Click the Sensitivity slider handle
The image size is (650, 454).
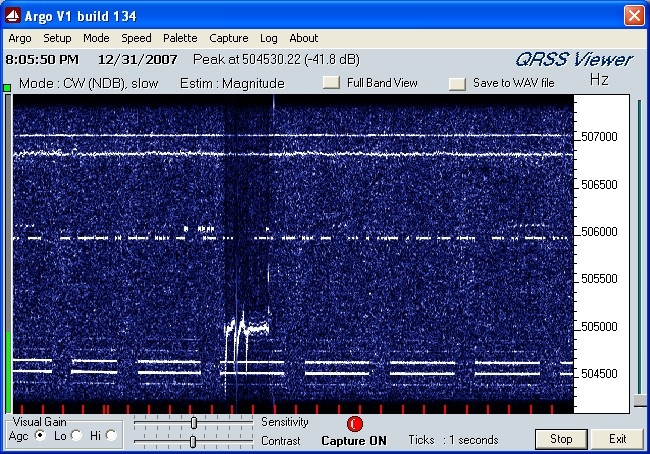194,423
